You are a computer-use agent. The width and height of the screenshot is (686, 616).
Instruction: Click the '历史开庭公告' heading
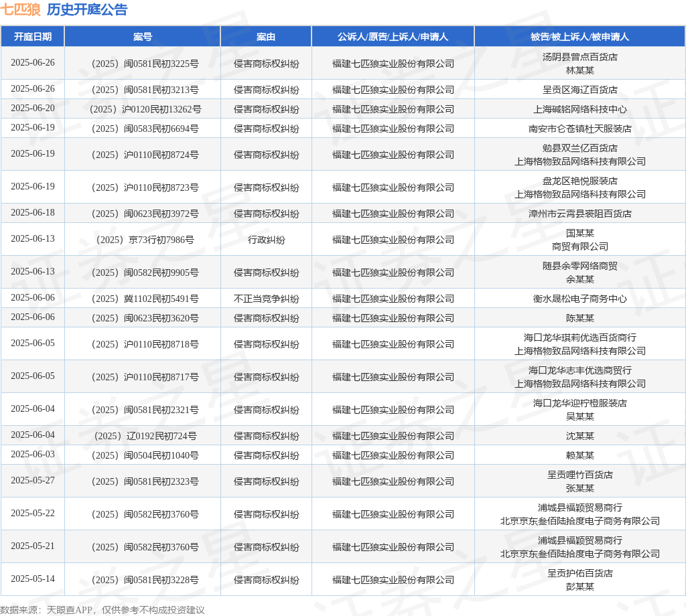(87, 9)
